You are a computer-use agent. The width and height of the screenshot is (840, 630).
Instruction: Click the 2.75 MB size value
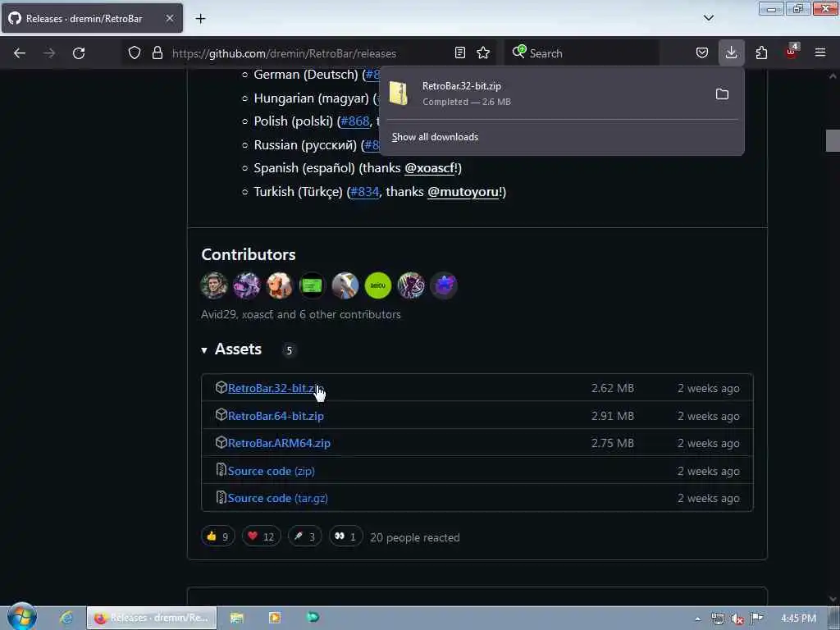pyautogui.click(x=612, y=444)
